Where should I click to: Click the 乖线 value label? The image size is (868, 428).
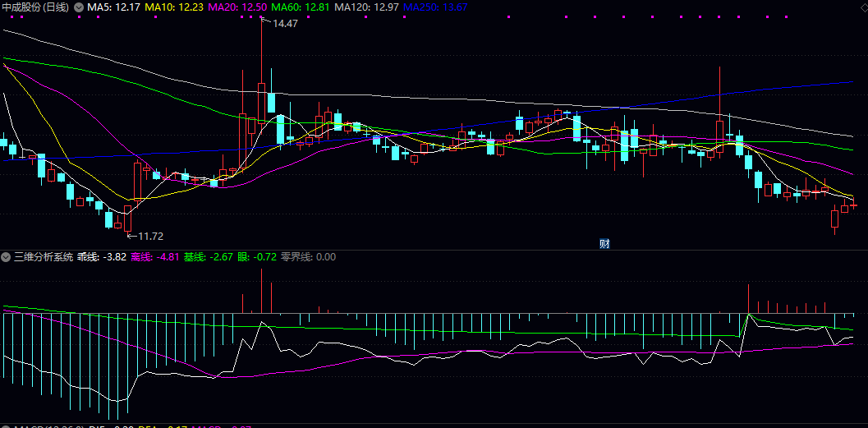pyautogui.click(x=102, y=257)
